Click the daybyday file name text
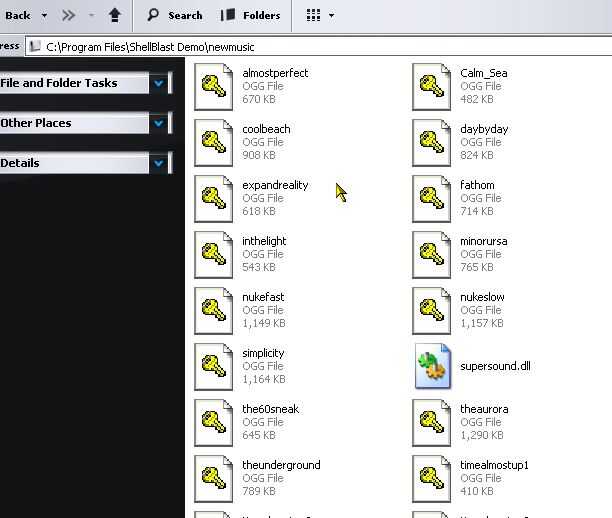The height and width of the screenshot is (518, 612). pyautogui.click(x=484, y=130)
